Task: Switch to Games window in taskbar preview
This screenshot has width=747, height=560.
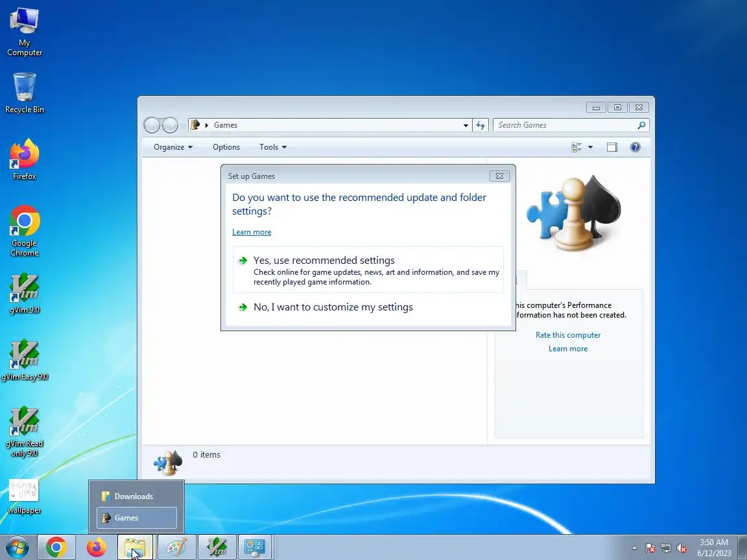Action: 137,518
